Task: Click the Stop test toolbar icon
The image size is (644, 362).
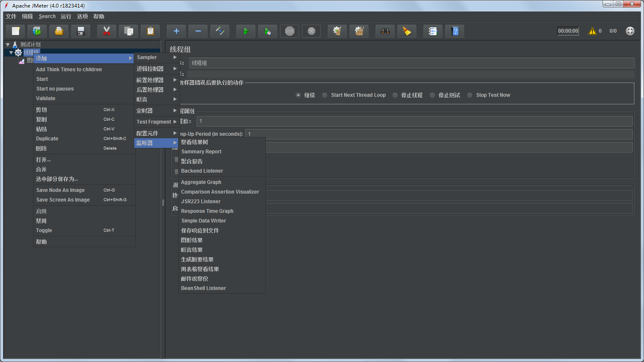Action: point(289,31)
